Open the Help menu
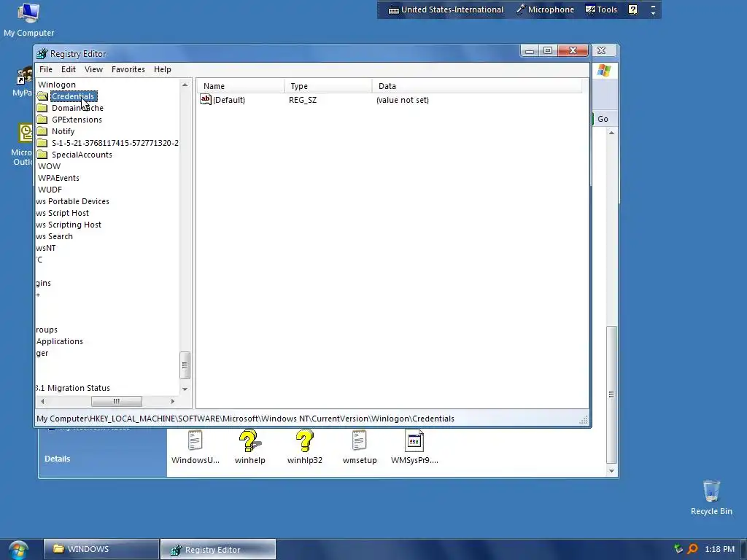The width and height of the screenshot is (747, 560). click(x=162, y=69)
